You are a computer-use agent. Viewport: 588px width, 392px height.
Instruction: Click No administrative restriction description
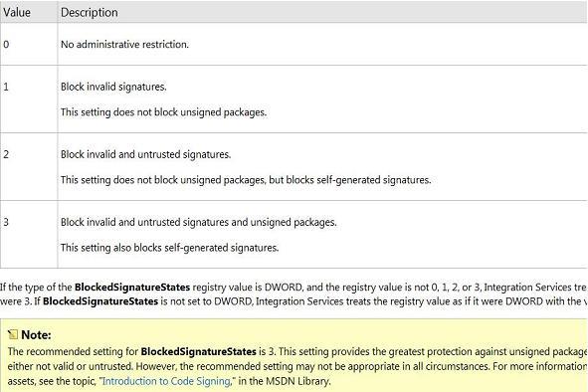click(x=124, y=44)
